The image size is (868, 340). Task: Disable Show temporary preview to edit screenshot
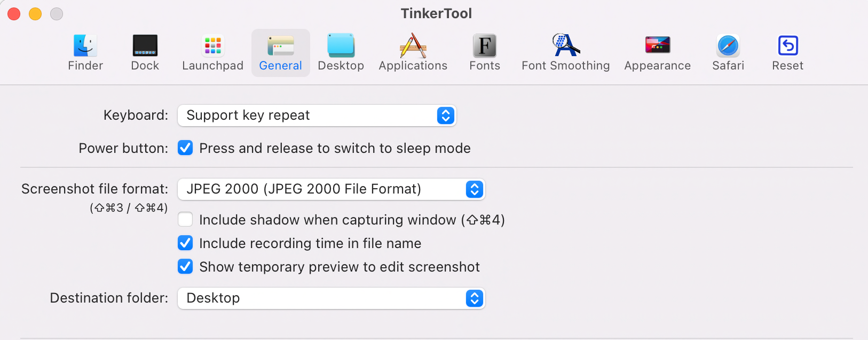pos(185,266)
